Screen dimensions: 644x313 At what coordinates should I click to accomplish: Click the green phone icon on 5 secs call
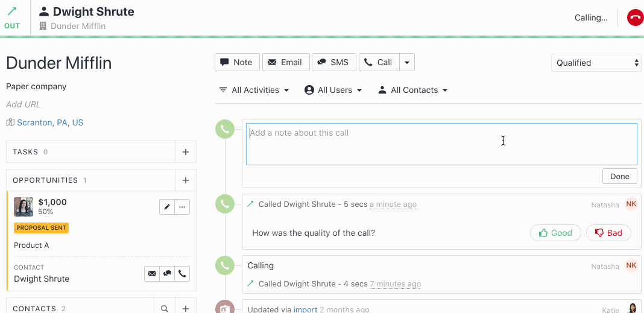tap(225, 203)
